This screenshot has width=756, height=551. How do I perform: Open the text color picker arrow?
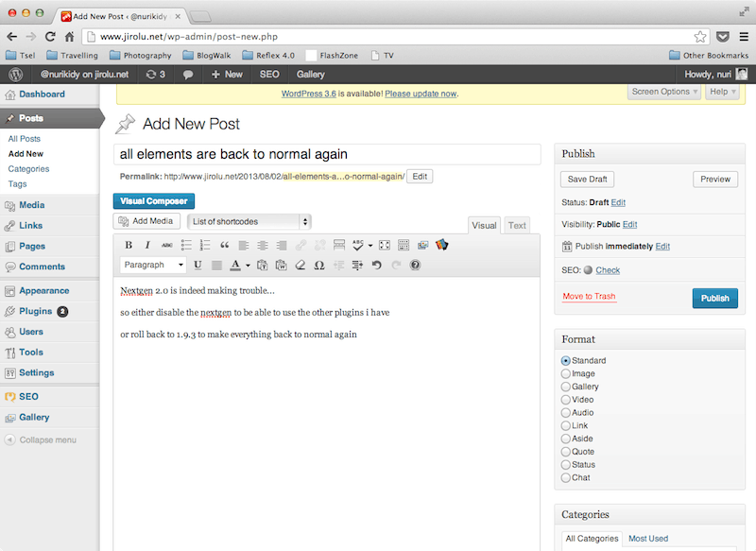(x=247, y=266)
